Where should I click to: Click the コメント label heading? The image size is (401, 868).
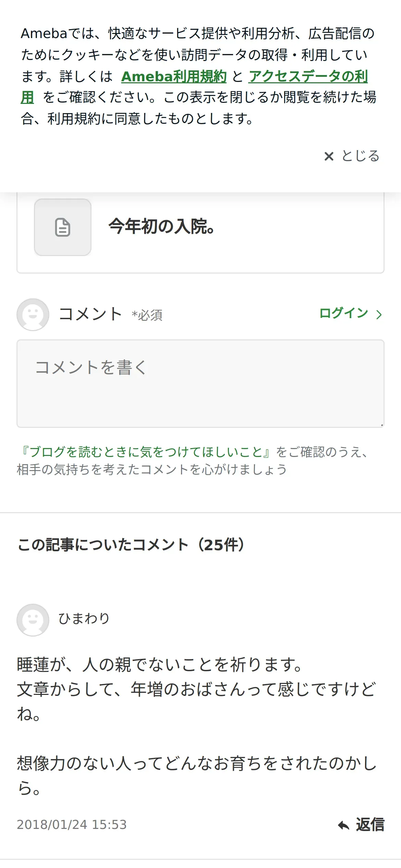pyautogui.click(x=90, y=314)
